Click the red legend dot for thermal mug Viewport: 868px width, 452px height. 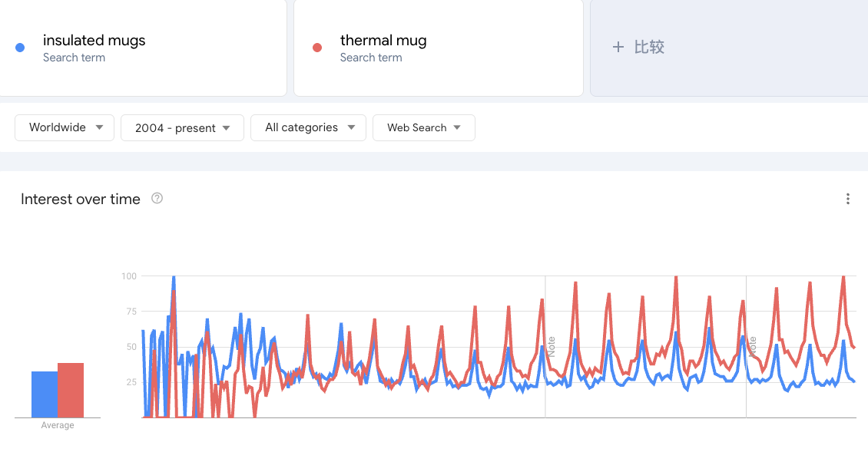(x=316, y=47)
